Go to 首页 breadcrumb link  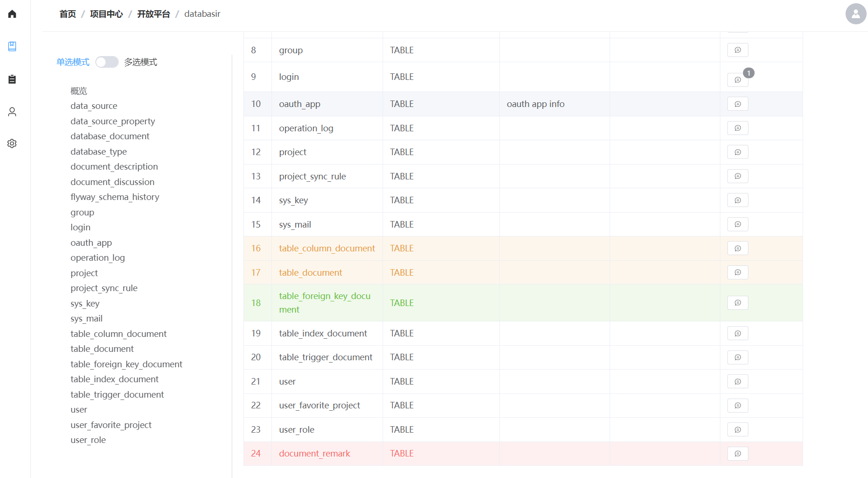click(68, 14)
